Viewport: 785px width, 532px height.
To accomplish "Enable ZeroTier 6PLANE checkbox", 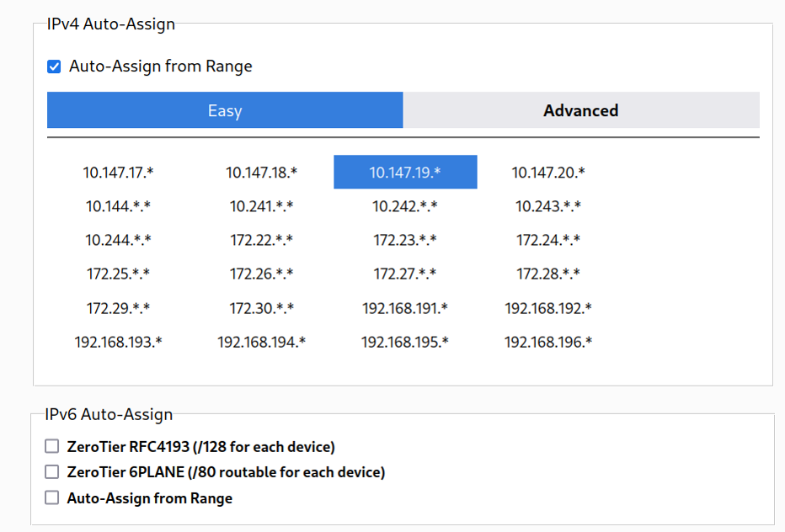I will click(x=52, y=471).
